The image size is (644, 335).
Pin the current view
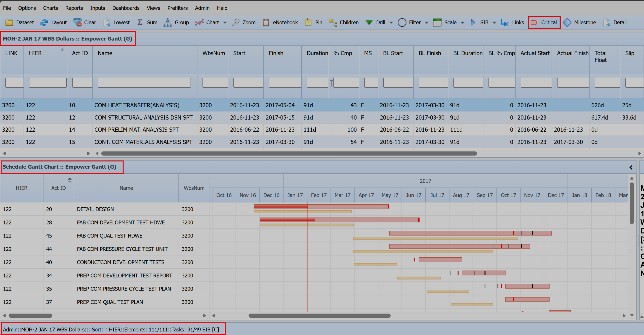[313, 22]
